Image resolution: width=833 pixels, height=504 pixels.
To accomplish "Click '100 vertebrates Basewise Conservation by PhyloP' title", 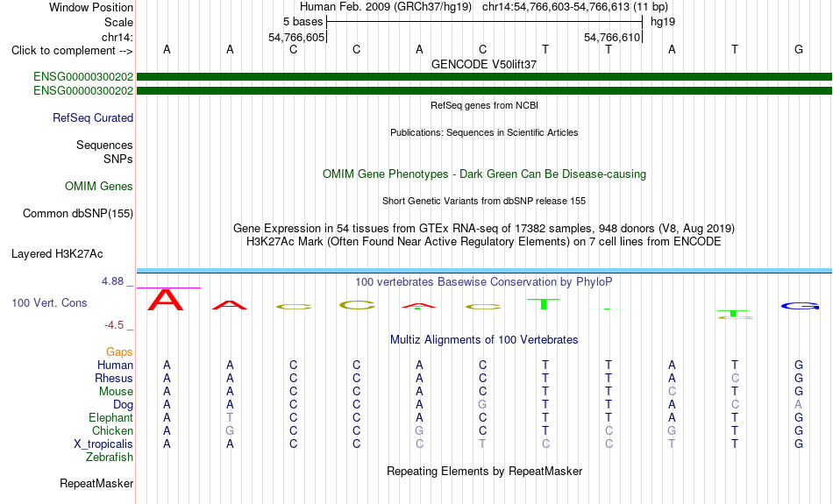I will [484, 282].
